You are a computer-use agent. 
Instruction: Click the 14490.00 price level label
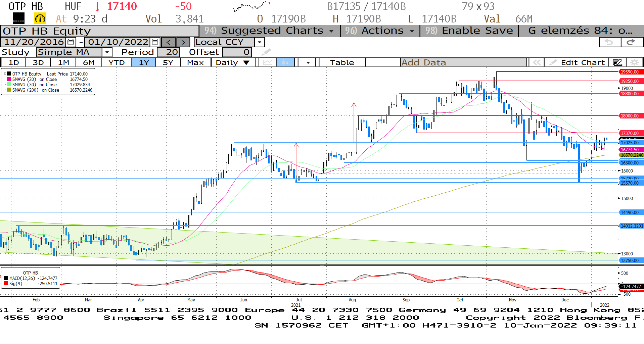point(631,212)
